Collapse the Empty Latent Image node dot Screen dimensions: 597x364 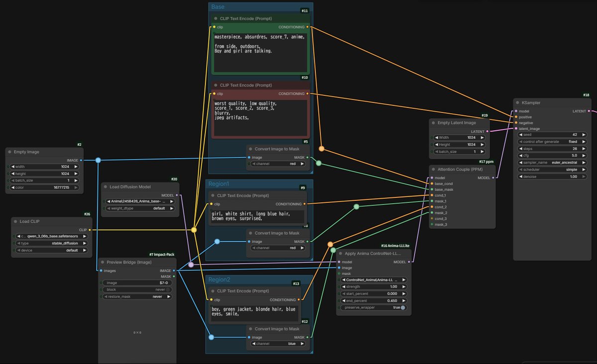pos(433,123)
